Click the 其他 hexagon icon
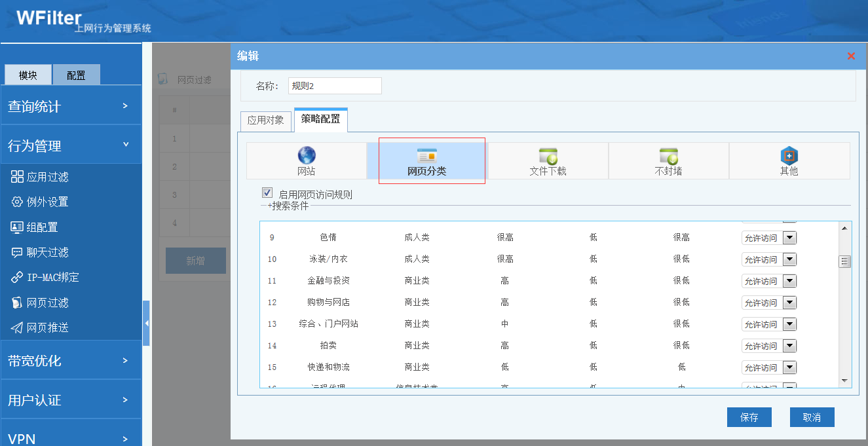Image resolution: width=868 pixels, height=446 pixels. click(789, 157)
